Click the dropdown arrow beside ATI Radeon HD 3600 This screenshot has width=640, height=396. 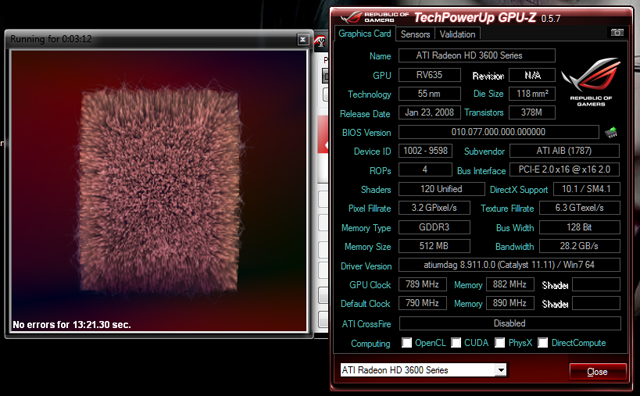501,370
